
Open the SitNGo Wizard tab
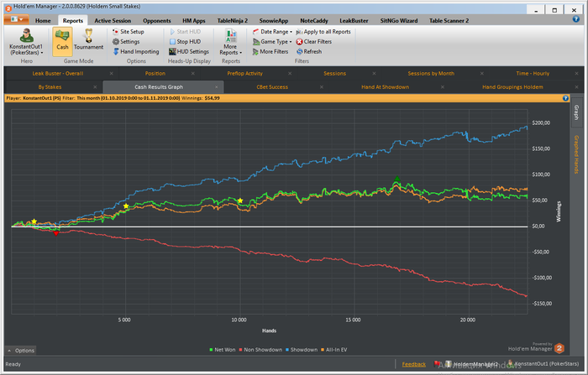(x=399, y=21)
